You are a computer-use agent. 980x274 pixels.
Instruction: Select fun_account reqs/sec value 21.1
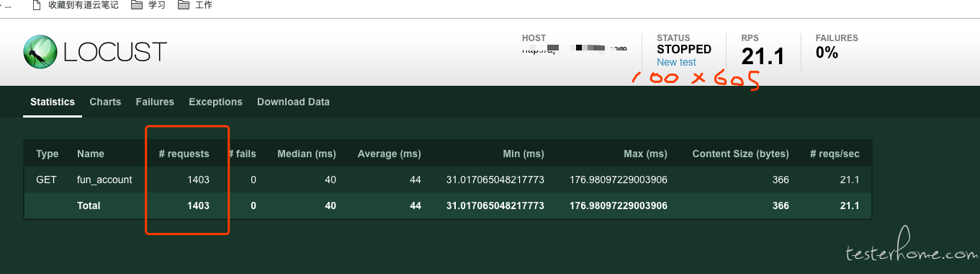click(x=850, y=180)
